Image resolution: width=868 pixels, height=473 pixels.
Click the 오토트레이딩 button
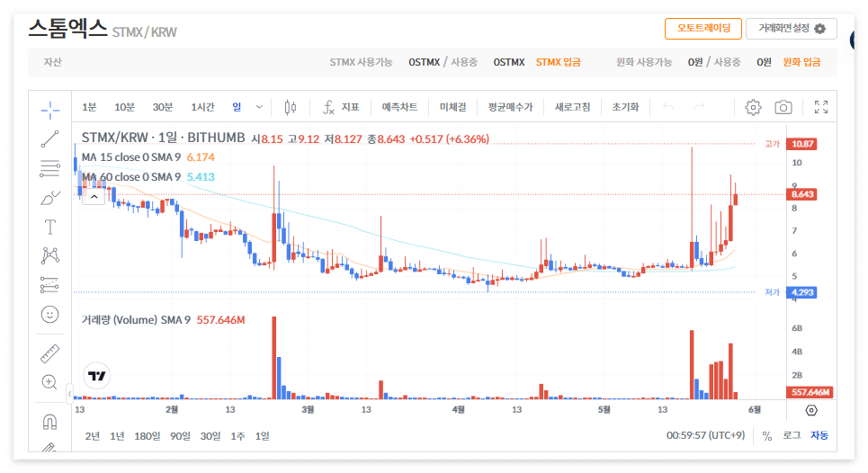[x=703, y=28]
